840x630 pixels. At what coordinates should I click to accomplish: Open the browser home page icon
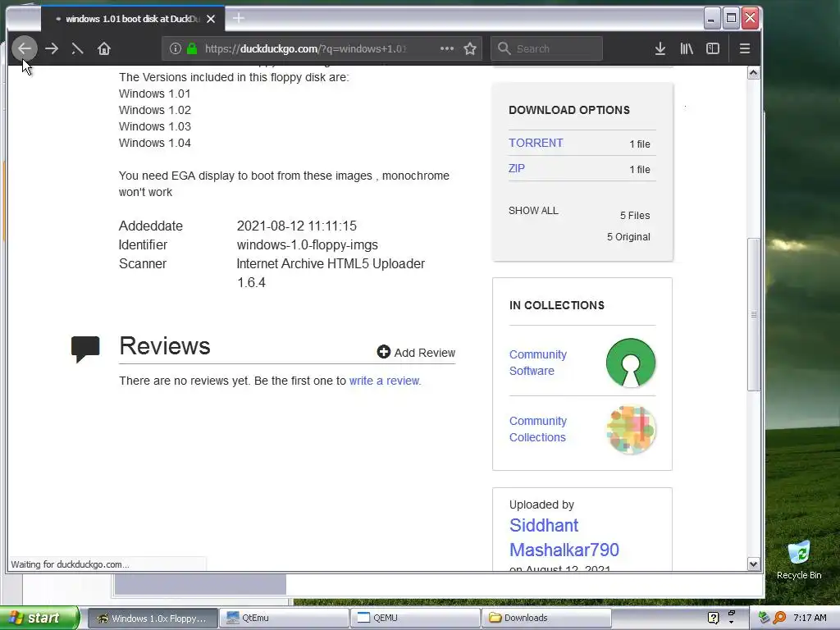(x=104, y=48)
